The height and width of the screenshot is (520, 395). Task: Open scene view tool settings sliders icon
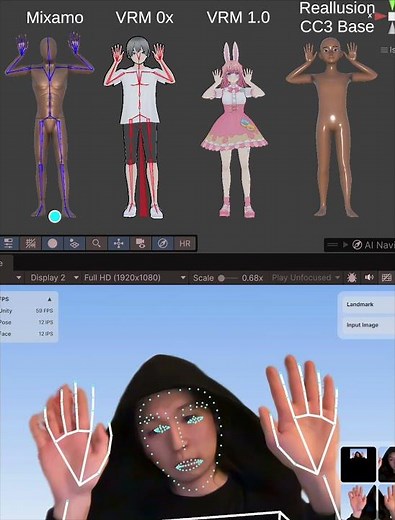pyautogui.click(x=8, y=243)
